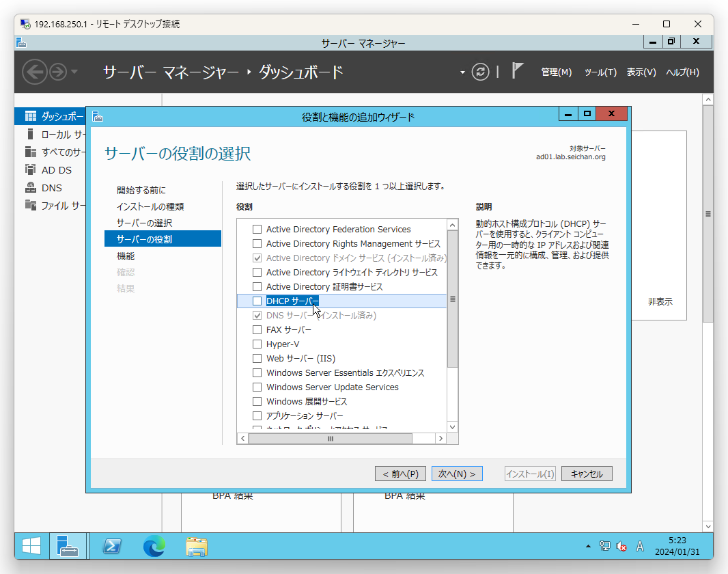The image size is (728, 574).
Task: Show hidden system tray icons
Action: 588,546
